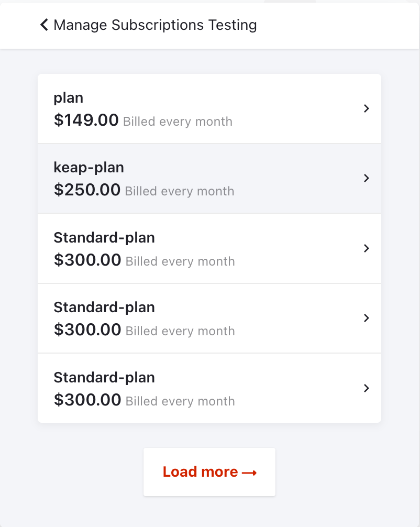The width and height of the screenshot is (420, 527).
Task: Open the plan subscription titled "plan"
Action: pyautogui.click(x=68, y=98)
